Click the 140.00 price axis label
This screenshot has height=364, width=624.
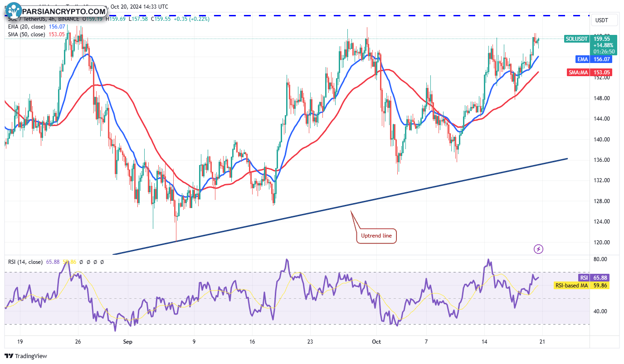click(x=602, y=140)
